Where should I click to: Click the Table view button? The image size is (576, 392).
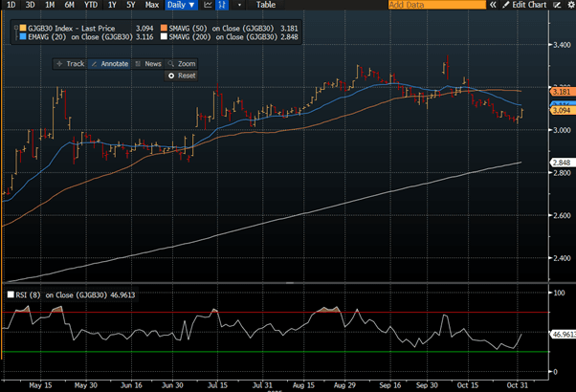[x=267, y=6]
